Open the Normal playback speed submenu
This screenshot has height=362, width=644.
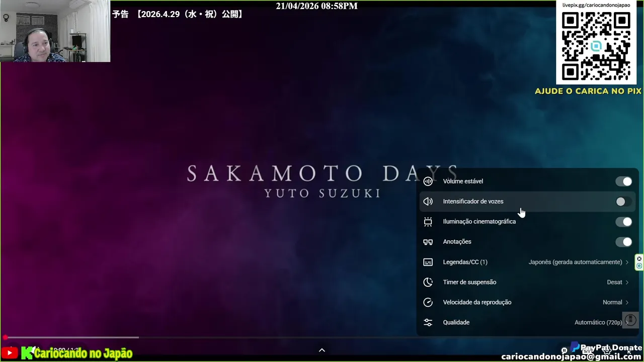[616, 302]
